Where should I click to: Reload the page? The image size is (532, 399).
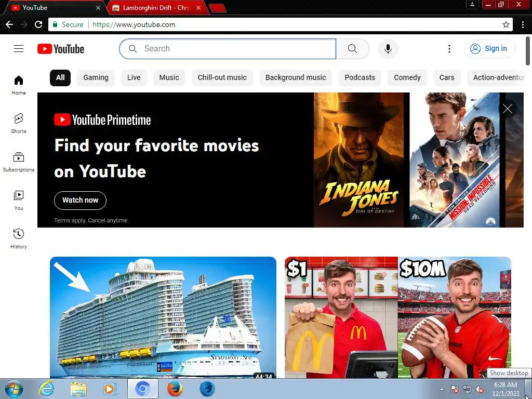click(x=38, y=24)
